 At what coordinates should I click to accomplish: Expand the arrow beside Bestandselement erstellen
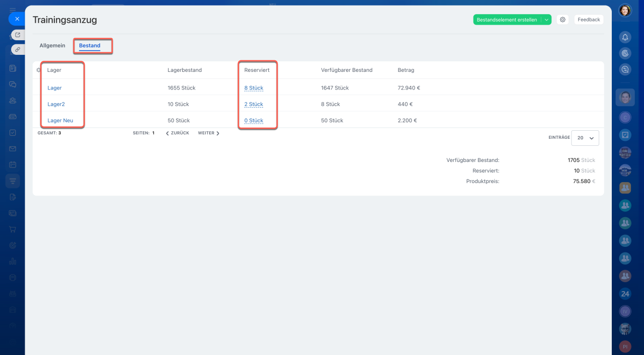(x=546, y=20)
